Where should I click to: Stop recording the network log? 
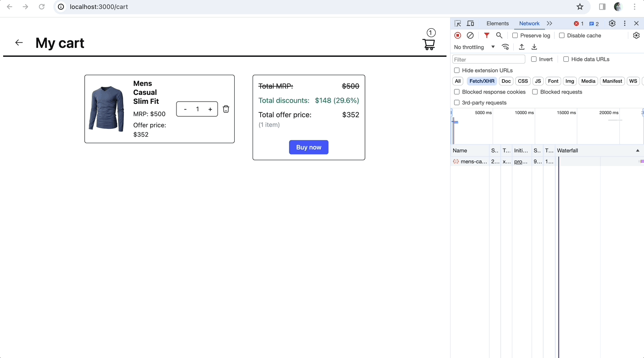(458, 35)
